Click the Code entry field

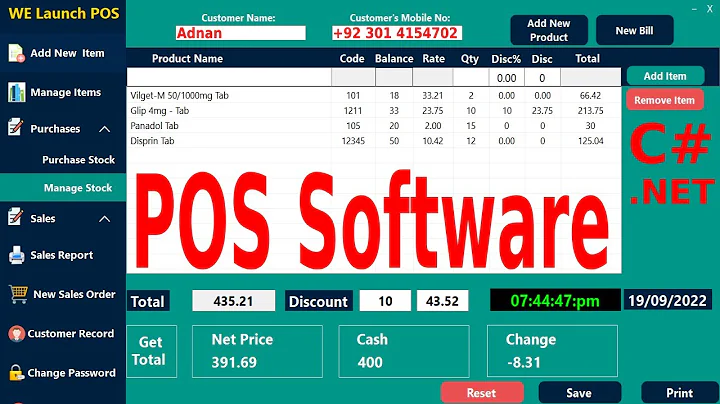[x=353, y=78]
